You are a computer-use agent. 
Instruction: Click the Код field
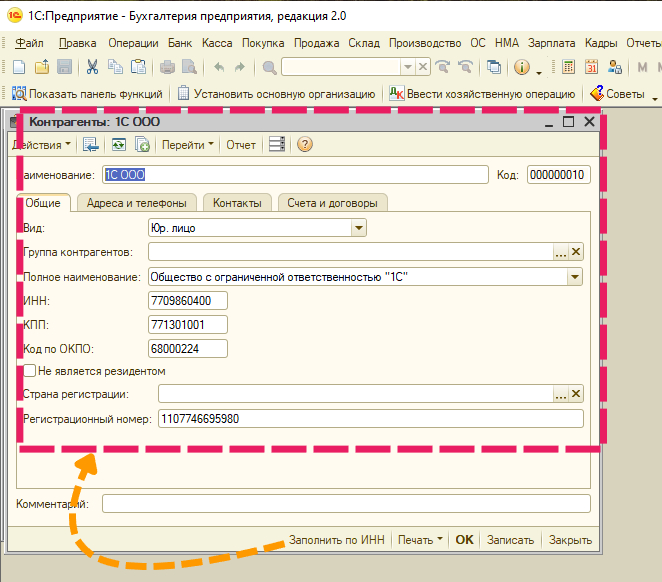tap(558, 175)
